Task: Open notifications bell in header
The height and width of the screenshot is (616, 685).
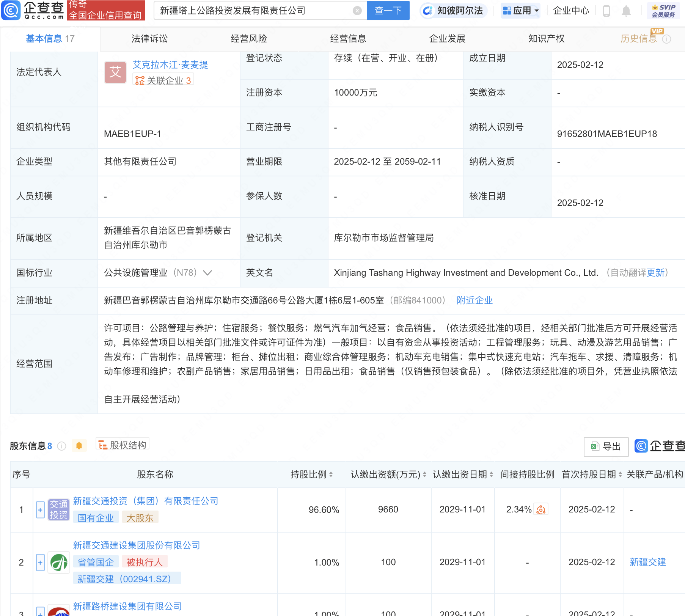Action: [626, 11]
